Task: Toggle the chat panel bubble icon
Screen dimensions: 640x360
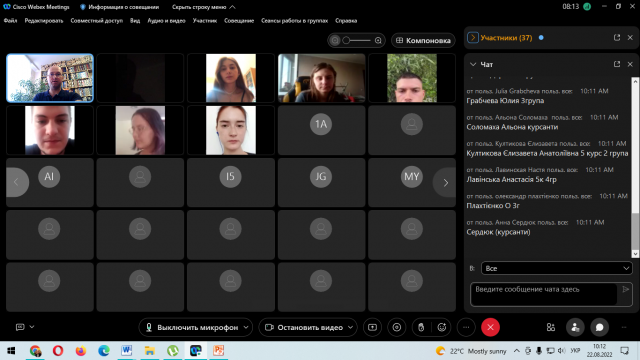Action: pos(599,327)
